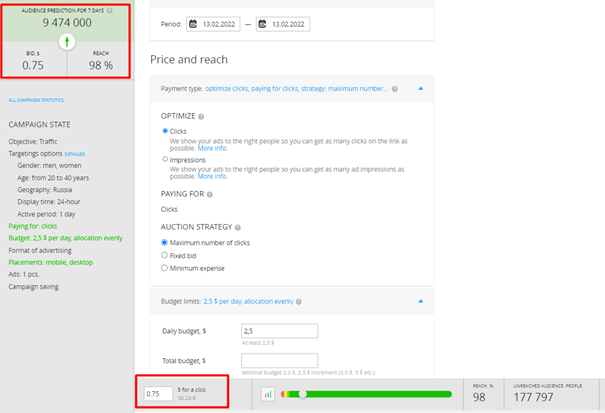Image resolution: width=605 pixels, height=413 pixels.
Task: Collapse the Payment type section arrow
Action: (x=420, y=89)
